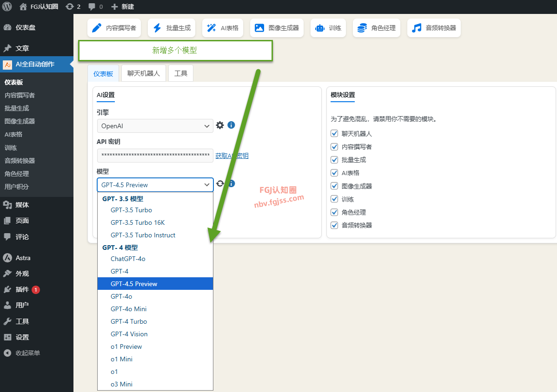
Task: Open 页面 pages sidebar menu
Action: 37,221
